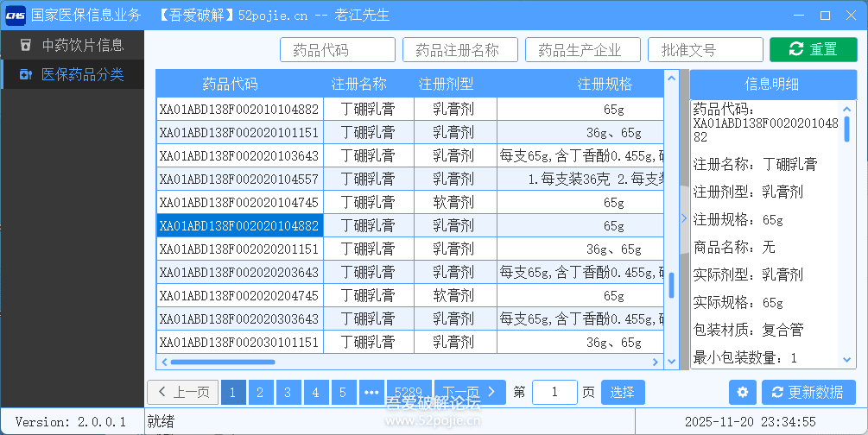Click the refresh icon in 重置 button
868x435 pixels.
[x=795, y=50]
